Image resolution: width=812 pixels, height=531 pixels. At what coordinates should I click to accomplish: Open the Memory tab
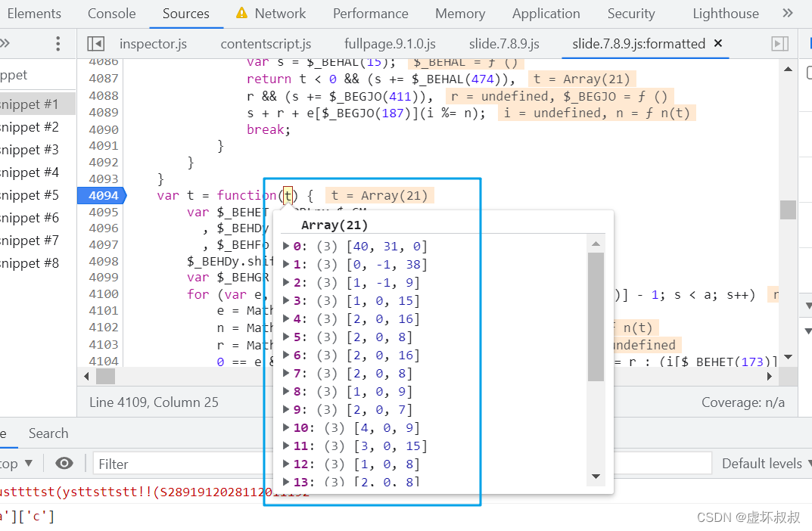point(460,14)
